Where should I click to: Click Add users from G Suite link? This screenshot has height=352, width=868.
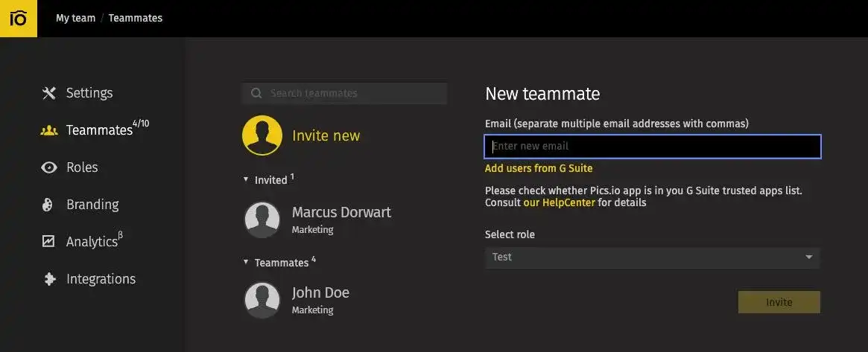tap(539, 168)
